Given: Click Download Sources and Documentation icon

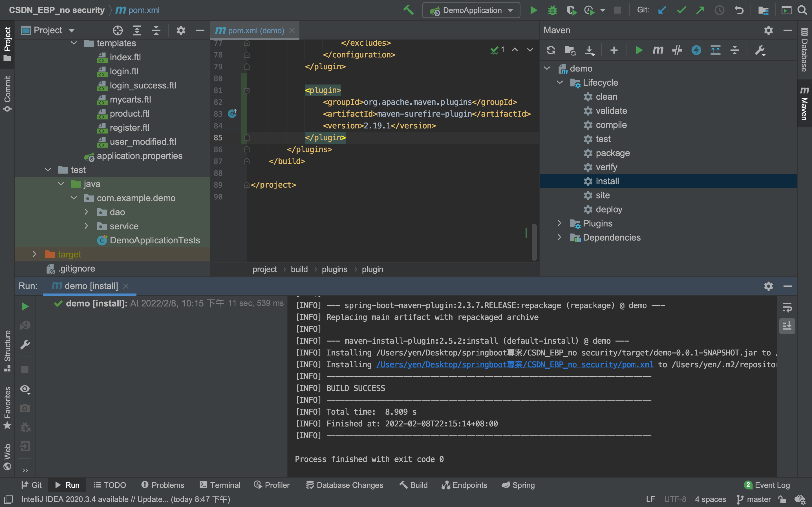Looking at the screenshot, I should pyautogui.click(x=589, y=50).
